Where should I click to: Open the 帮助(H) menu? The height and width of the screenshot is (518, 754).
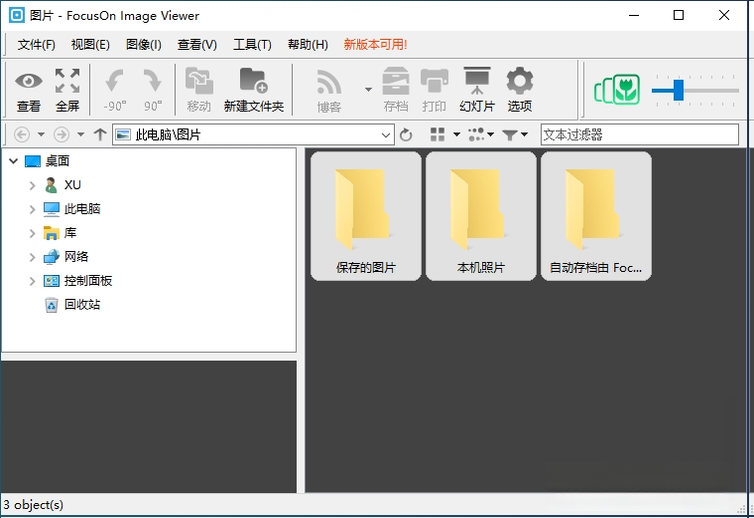coord(308,45)
